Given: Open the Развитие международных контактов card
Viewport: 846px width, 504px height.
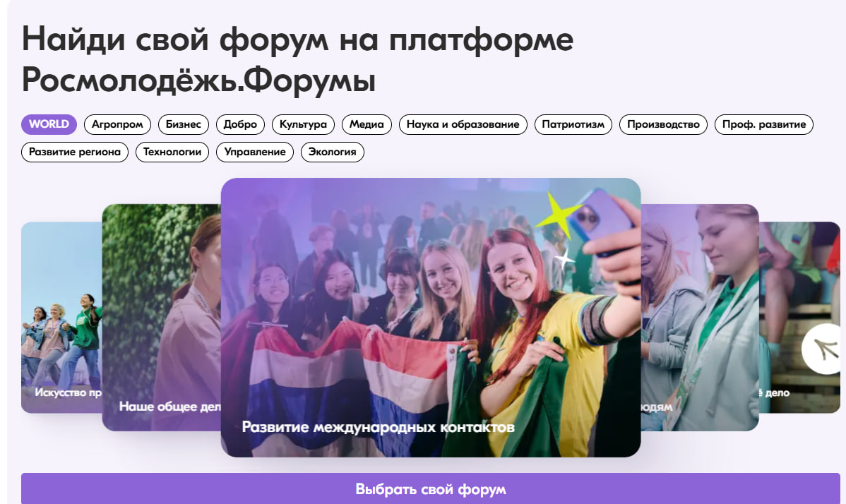Looking at the screenshot, I should point(431,318).
